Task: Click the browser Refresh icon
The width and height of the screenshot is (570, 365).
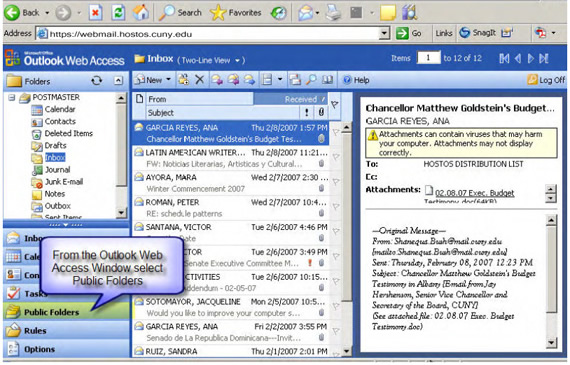Action: [x=118, y=13]
